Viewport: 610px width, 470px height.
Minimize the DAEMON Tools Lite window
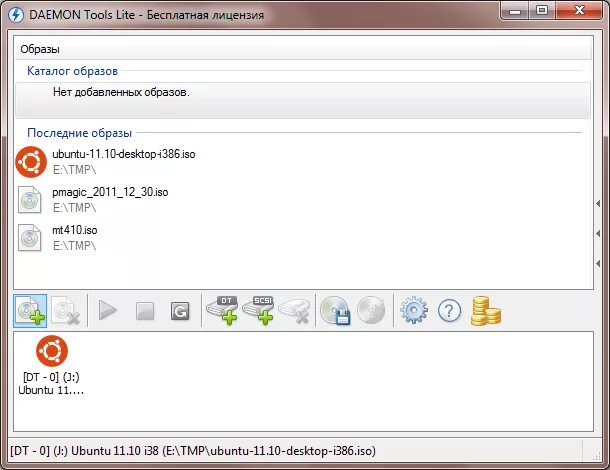tap(515, 11)
